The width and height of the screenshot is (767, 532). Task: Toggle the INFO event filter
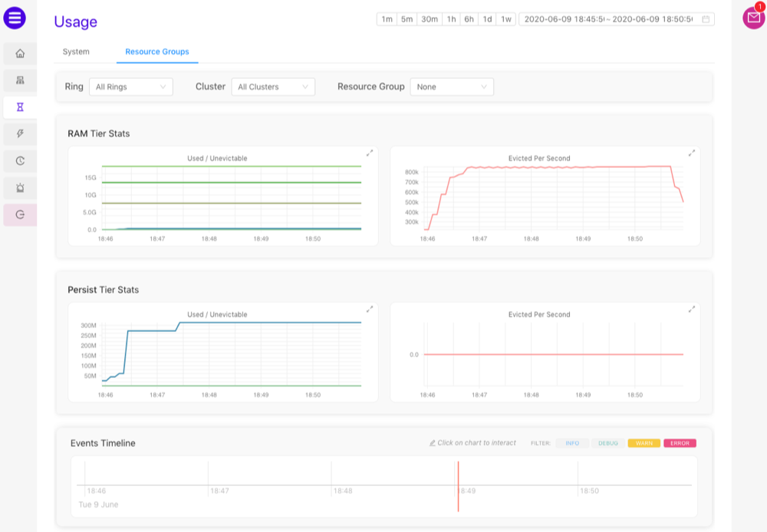tap(572, 443)
